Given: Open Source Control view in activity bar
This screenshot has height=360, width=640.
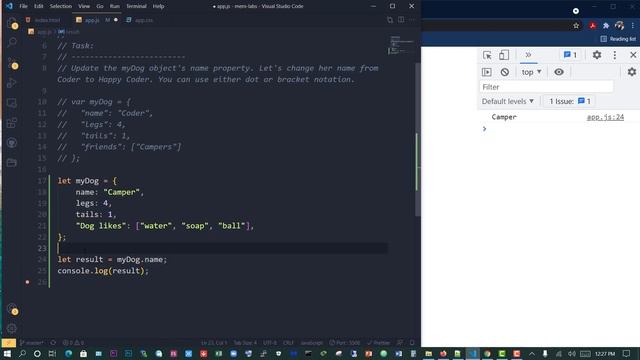Looking at the screenshot, I should [12, 62].
